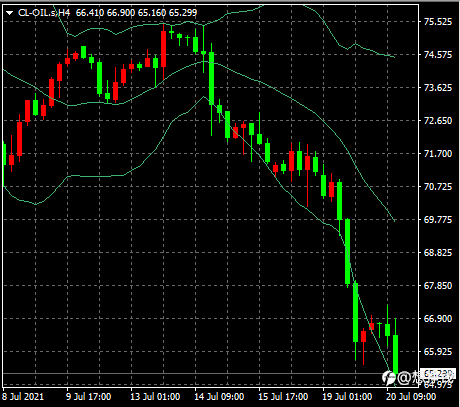
Task: Click the 68.825 price axis label
Action: (438, 253)
